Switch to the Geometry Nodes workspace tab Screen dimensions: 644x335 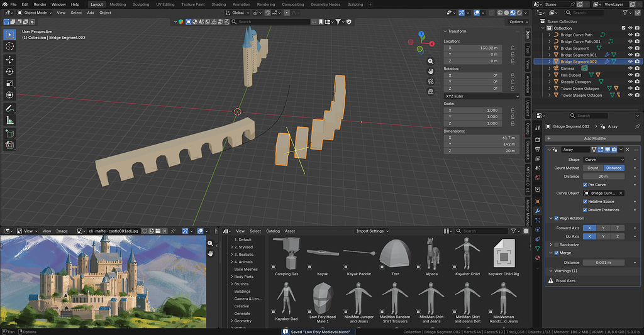pos(325,4)
